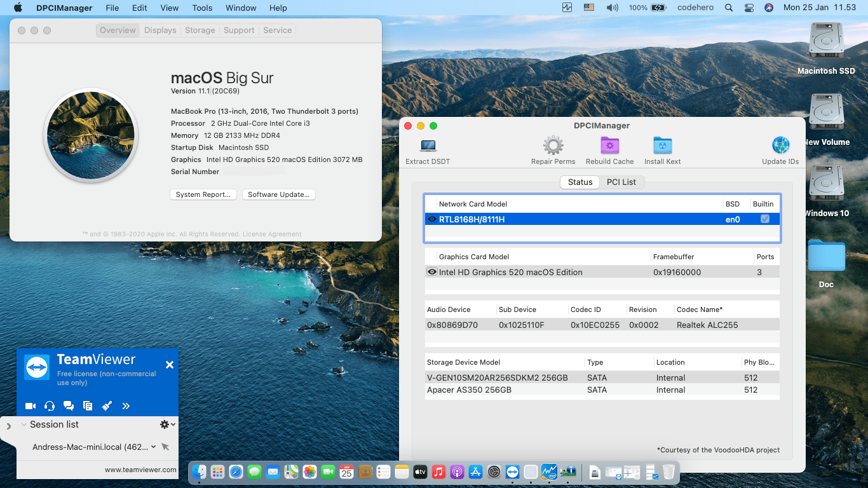
Task: Open Support tab in About This Mac
Action: [x=239, y=30]
